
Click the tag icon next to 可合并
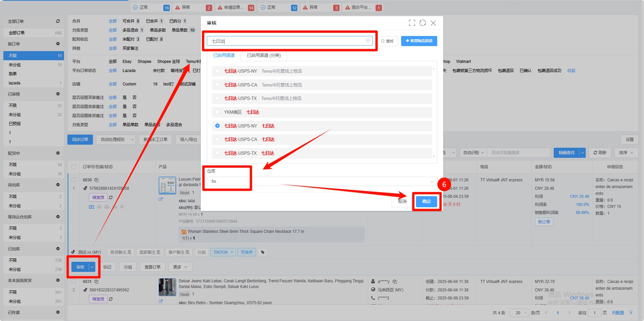pyautogui.click(x=263, y=252)
